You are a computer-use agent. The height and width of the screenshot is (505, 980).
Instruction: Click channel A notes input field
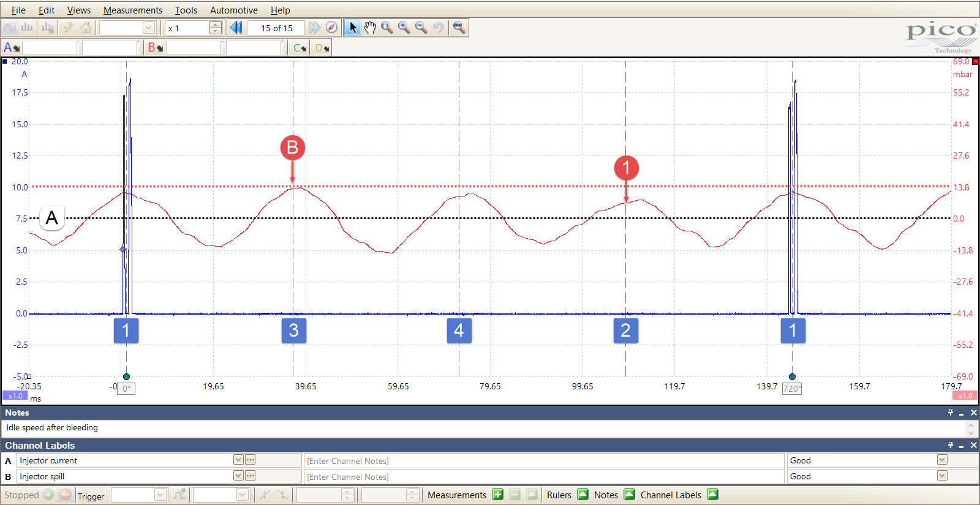point(544,460)
